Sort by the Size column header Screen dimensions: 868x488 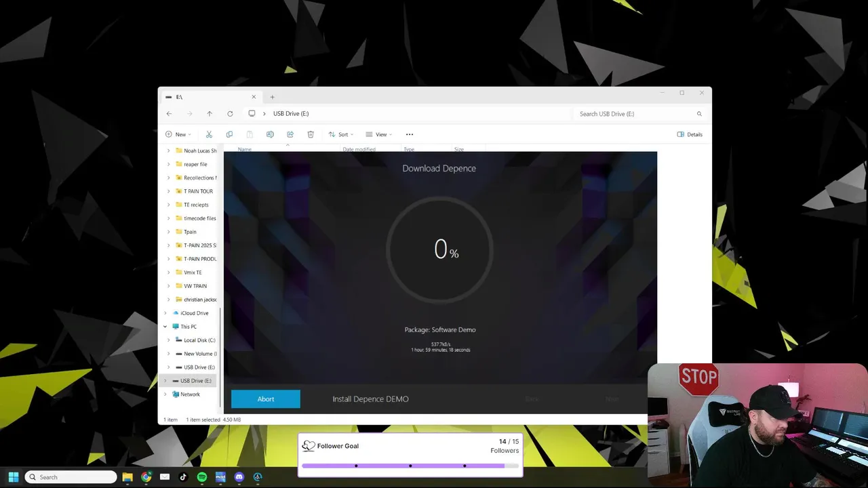[x=459, y=149]
